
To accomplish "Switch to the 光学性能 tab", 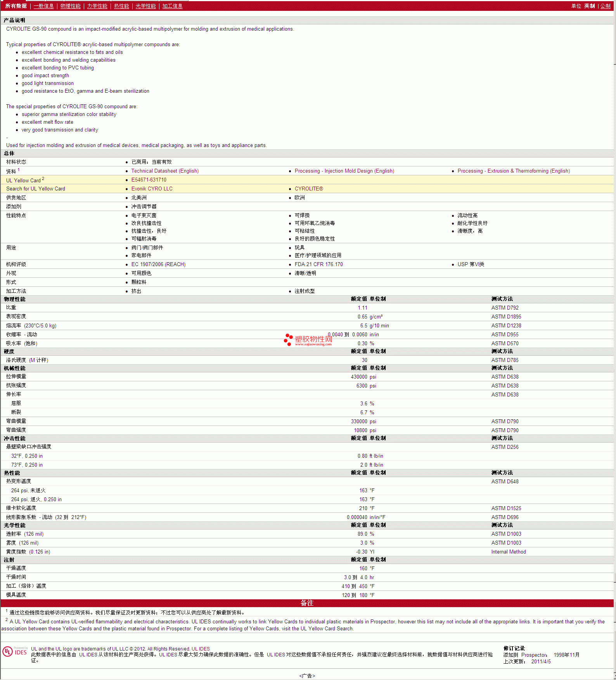I will (145, 6).
